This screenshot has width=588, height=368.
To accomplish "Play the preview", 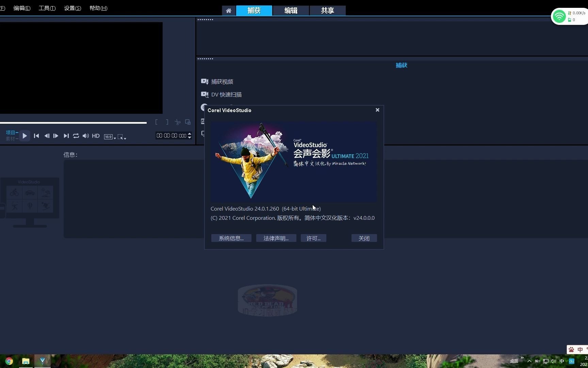I will [x=24, y=136].
